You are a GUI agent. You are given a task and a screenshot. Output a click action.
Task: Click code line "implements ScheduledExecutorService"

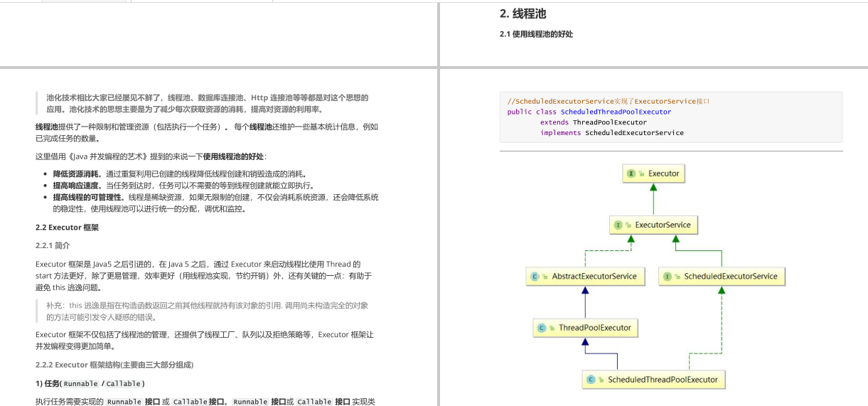click(x=612, y=133)
